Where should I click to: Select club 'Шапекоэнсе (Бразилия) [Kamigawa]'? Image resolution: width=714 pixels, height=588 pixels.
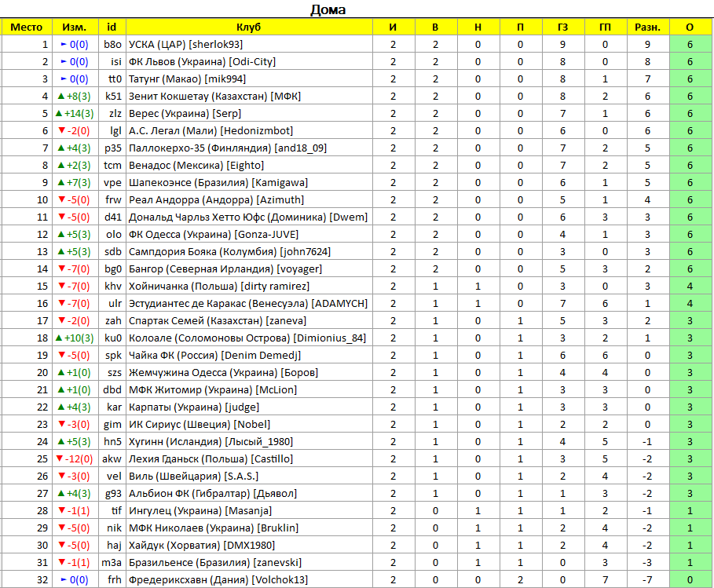(x=218, y=183)
